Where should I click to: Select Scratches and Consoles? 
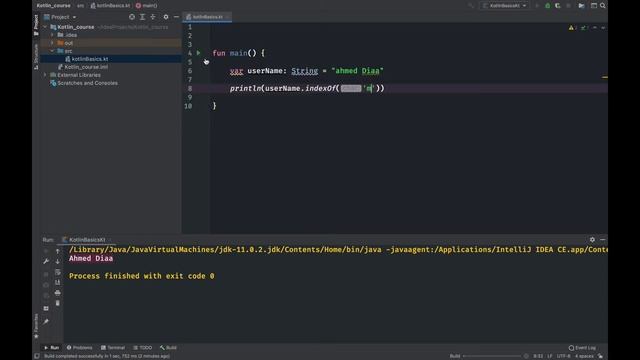(87, 83)
